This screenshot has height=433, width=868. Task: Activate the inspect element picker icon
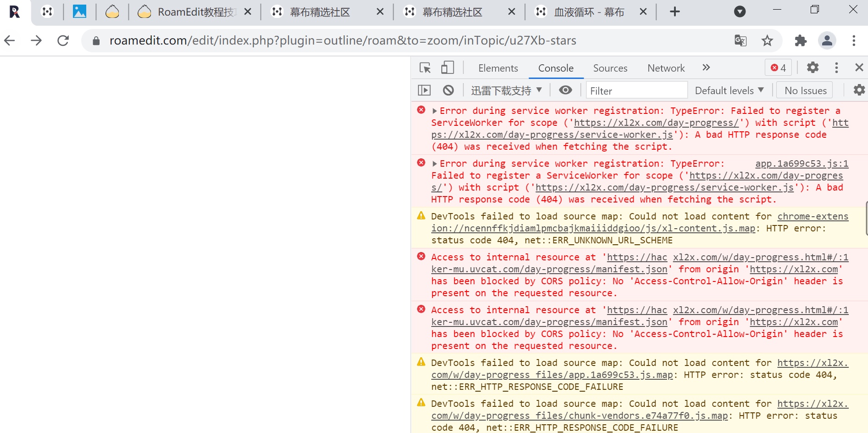coord(425,68)
